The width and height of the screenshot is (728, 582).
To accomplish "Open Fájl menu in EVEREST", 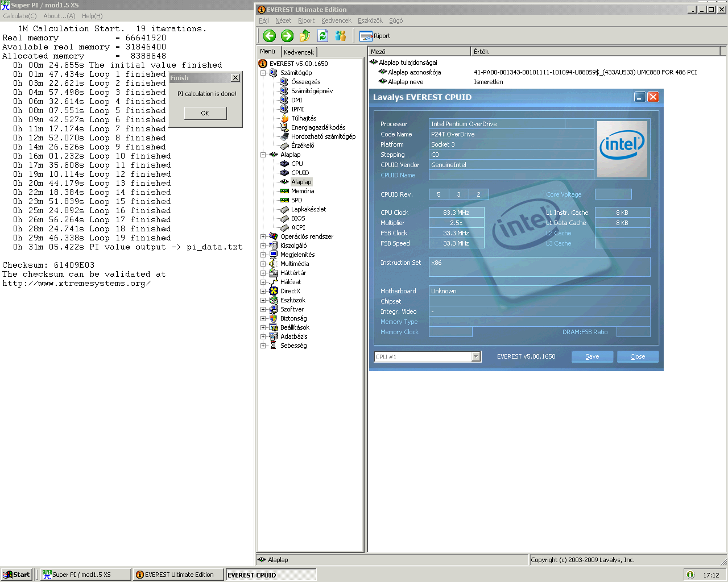I will coord(264,20).
